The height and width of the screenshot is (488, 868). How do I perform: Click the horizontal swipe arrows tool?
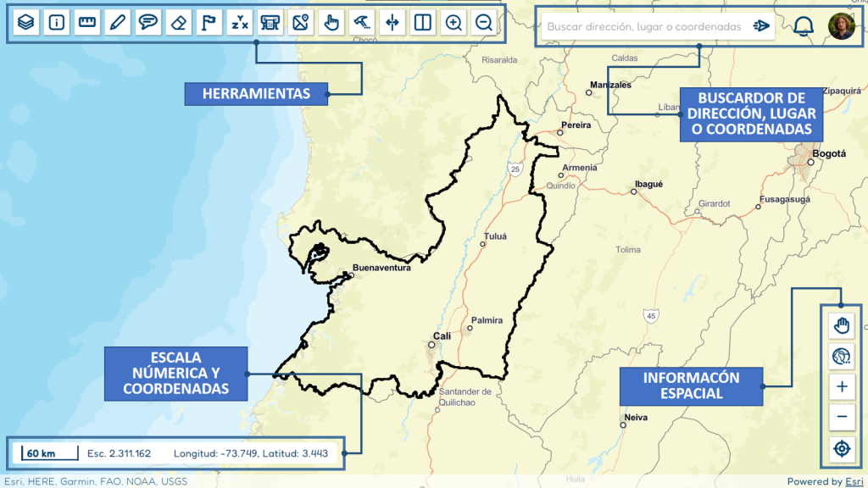(392, 23)
